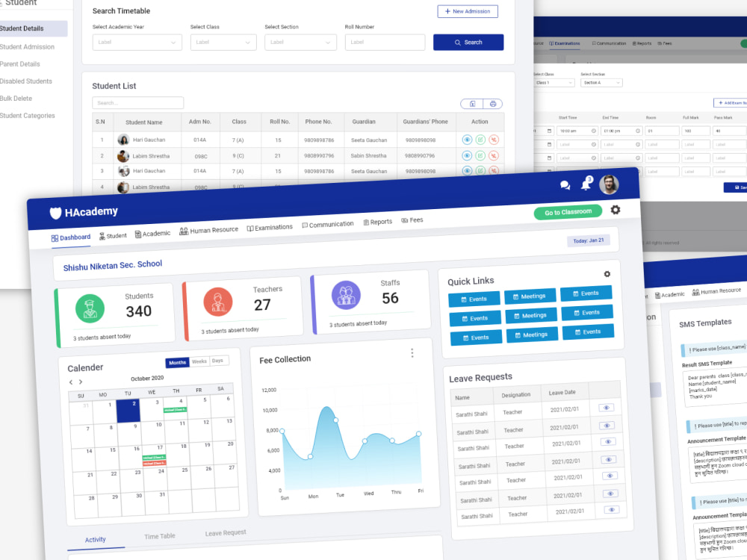
Task: Click the HAcademy shield logo
Action: [x=56, y=213]
